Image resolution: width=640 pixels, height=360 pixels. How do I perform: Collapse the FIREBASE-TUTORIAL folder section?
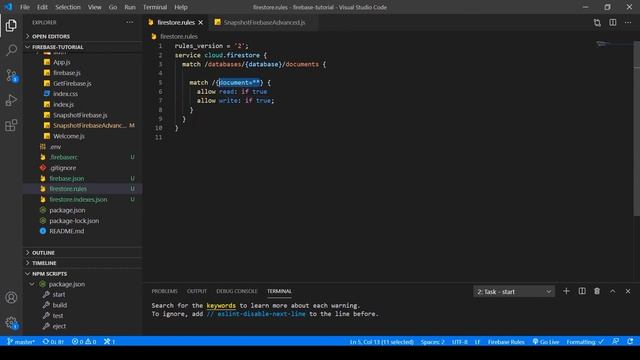82,47
